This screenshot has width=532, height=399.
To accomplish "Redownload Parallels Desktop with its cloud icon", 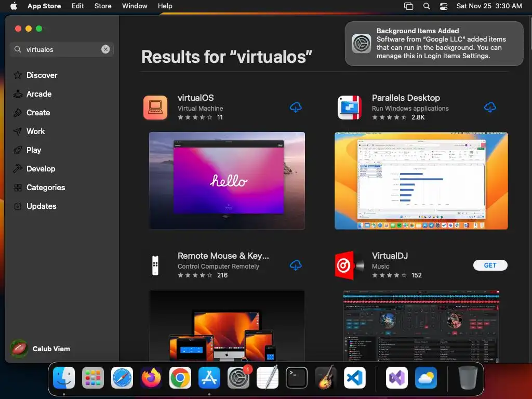I will pos(490,108).
